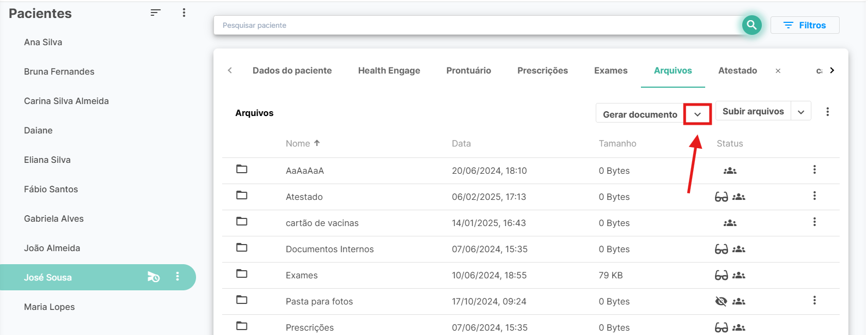Expand the Gerar documento dropdown arrow

coord(697,114)
